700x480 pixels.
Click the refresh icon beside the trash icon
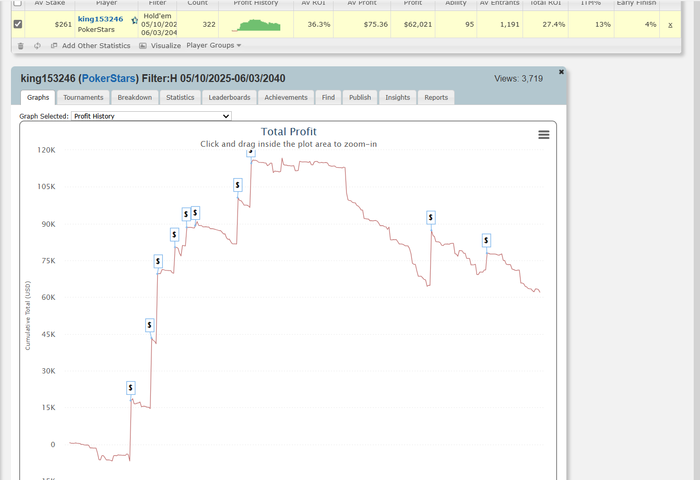pyautogui.click(x=37, y=46)
